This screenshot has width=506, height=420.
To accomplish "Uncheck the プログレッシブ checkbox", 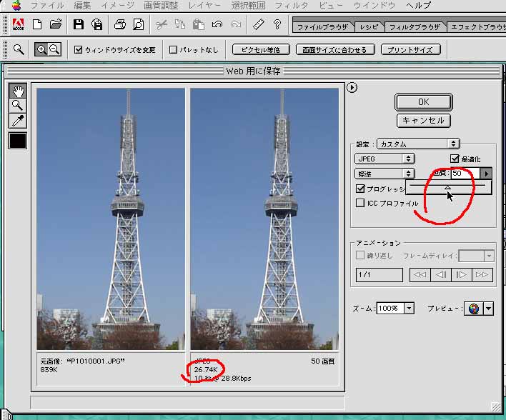I will [x=361, y=189].
